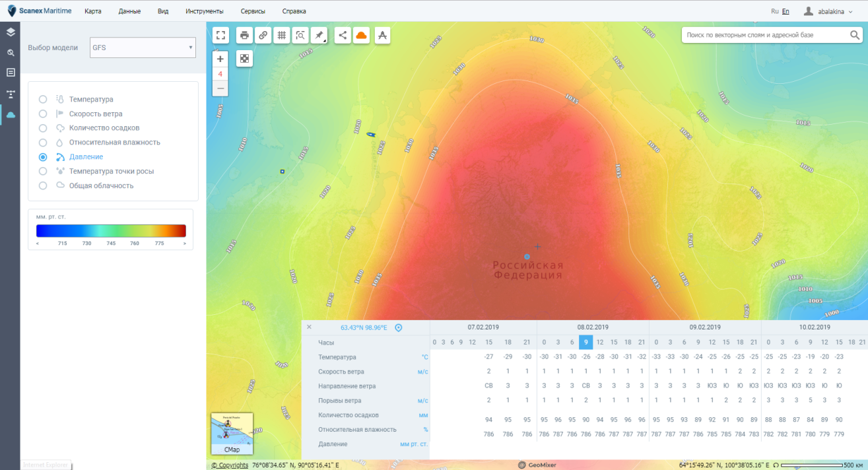Open the search sidebar icon
The width and height of the screenshot is (868, 470).
10,52
